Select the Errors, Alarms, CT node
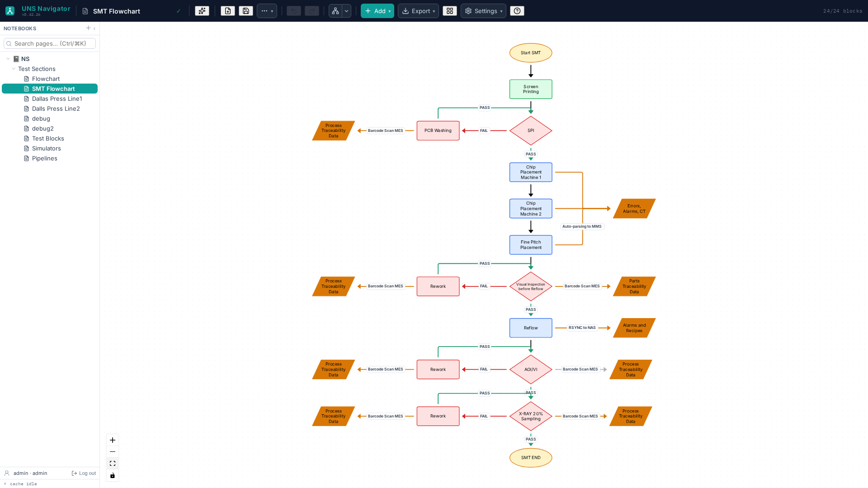This screenshot has width=868, height=488. tap(634, 208)
